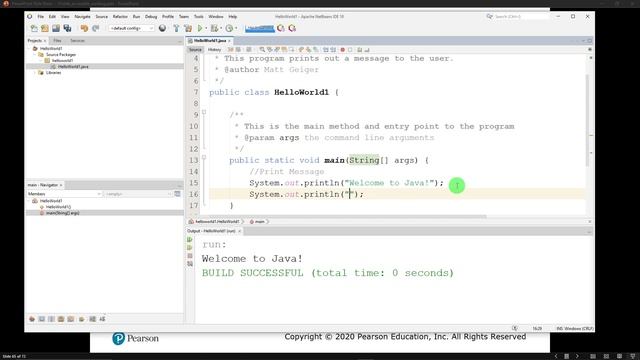Click the first filter icon at Navigator bottom
640x360 pixels.
pyautogui.click(x=32, y=319)
